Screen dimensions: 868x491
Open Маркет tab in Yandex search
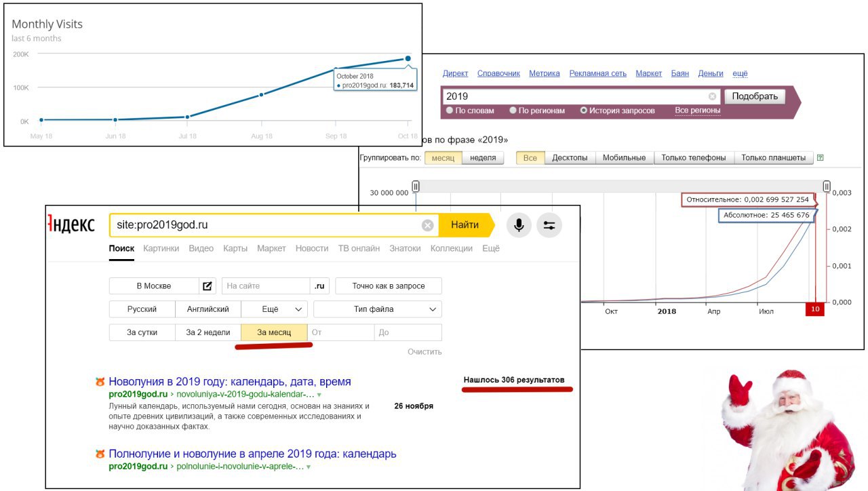pos(271,248)
